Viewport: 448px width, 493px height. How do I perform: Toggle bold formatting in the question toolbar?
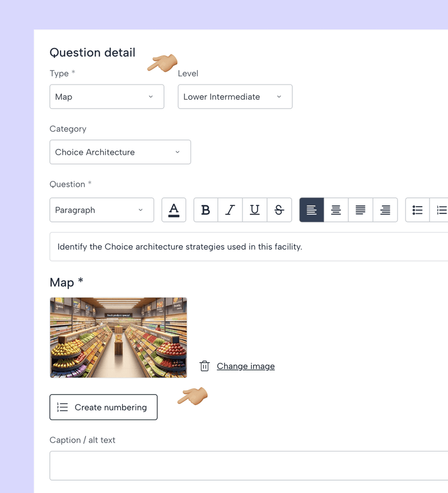(206, 210)
